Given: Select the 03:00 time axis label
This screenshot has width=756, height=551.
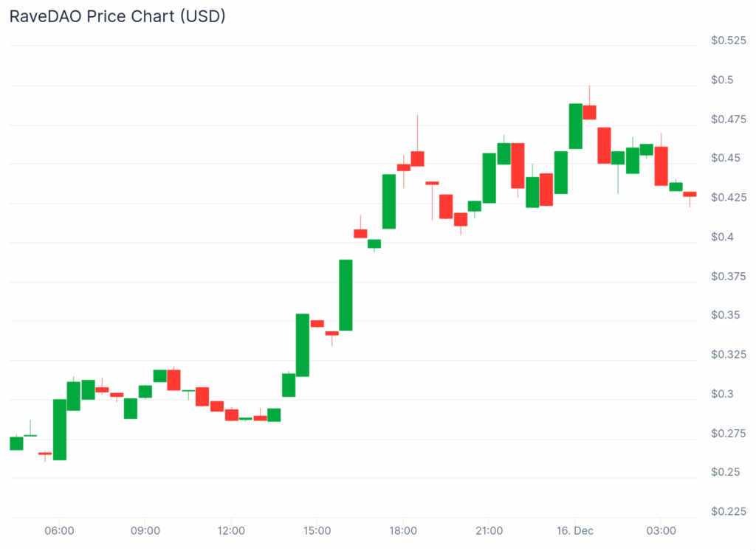Looking at the screenshot, I should click(661, 531).
